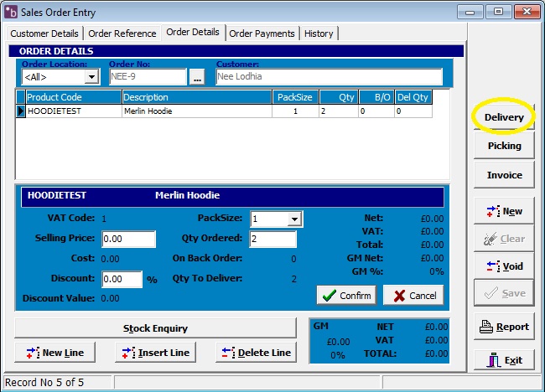Image resolution: width=545 pixels, height=392 pixels.
Task: Click the door icon on Exit
Action: tap(493, 360)
